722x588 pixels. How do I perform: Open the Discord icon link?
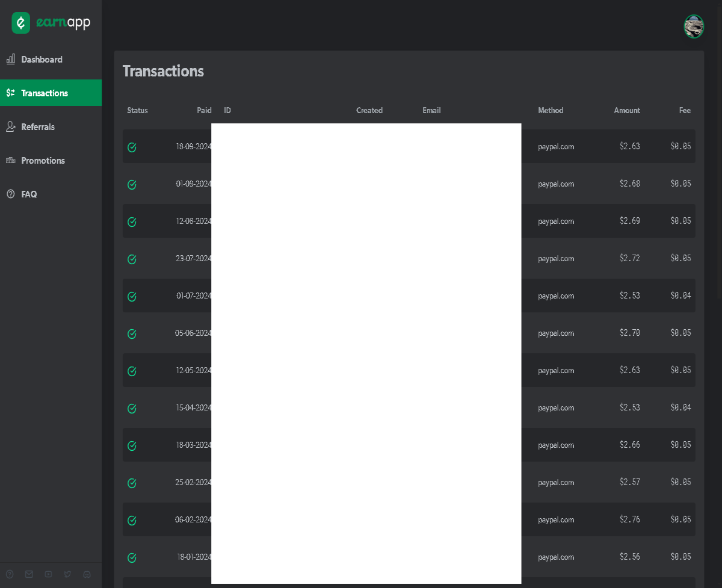(x=87, y=574)
